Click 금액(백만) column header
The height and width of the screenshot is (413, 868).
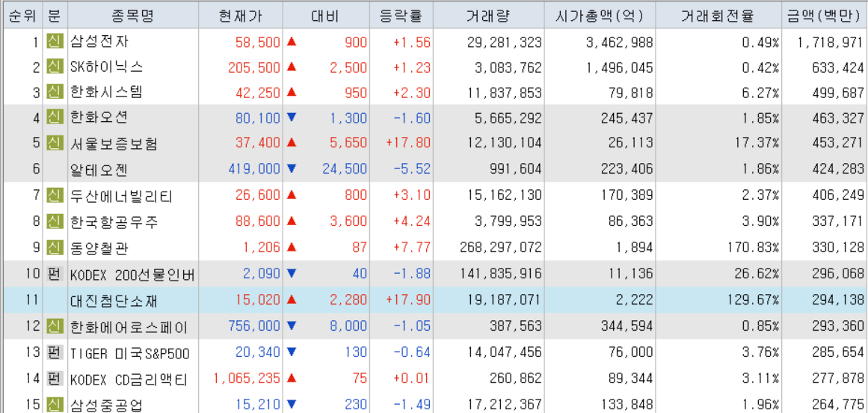pyautogui.click(x=825, y=16)
